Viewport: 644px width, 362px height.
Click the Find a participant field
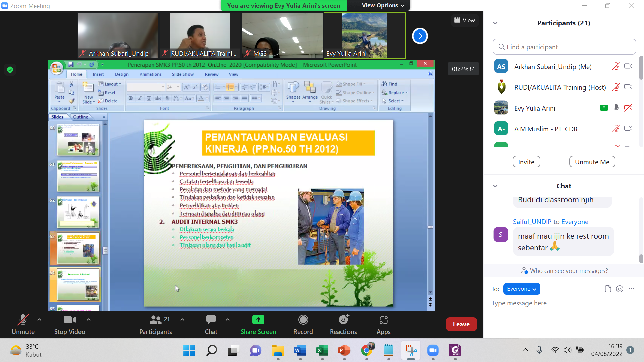click(564, 47)
